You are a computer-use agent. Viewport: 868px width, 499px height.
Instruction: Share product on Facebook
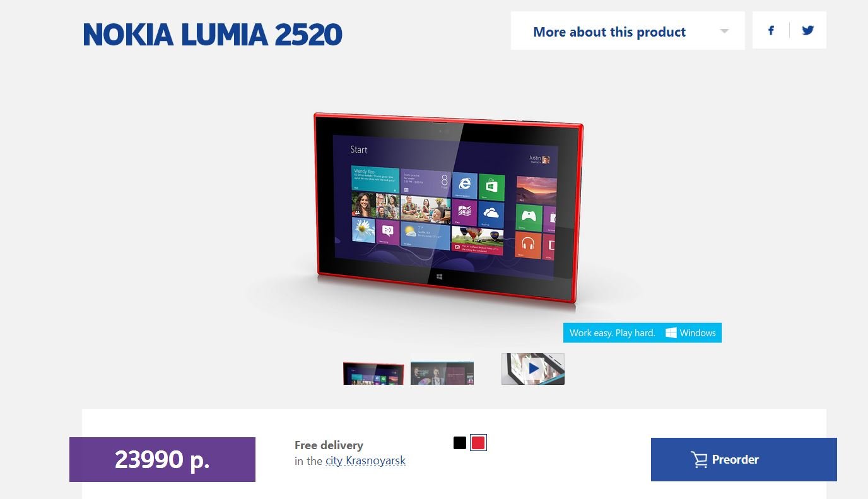(771, 30)
